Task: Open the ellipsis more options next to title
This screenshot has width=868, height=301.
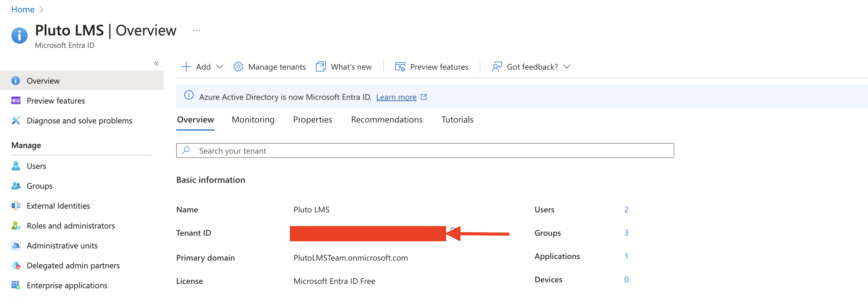Action: [x=196, y=31]
